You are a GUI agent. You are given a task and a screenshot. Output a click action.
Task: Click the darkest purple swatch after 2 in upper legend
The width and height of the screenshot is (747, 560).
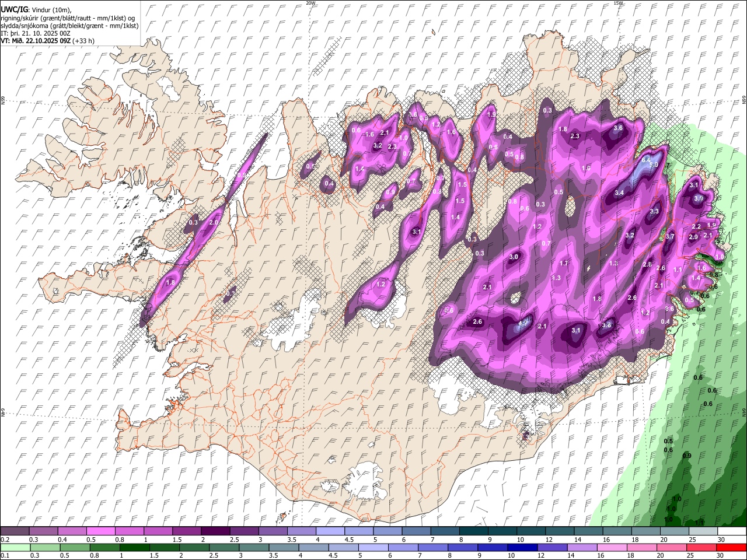pos(215,531)
